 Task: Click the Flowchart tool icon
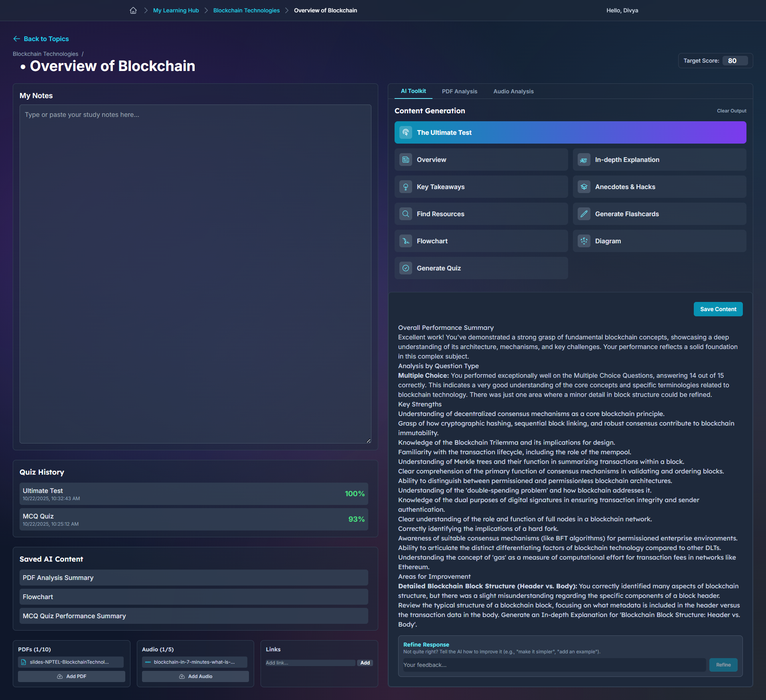(406, 241)
